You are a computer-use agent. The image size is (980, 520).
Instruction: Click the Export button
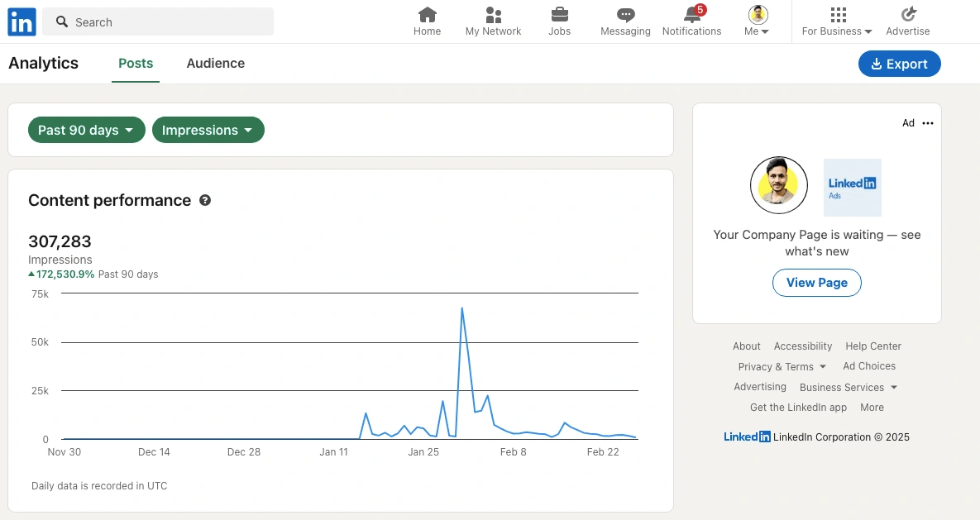899,64
